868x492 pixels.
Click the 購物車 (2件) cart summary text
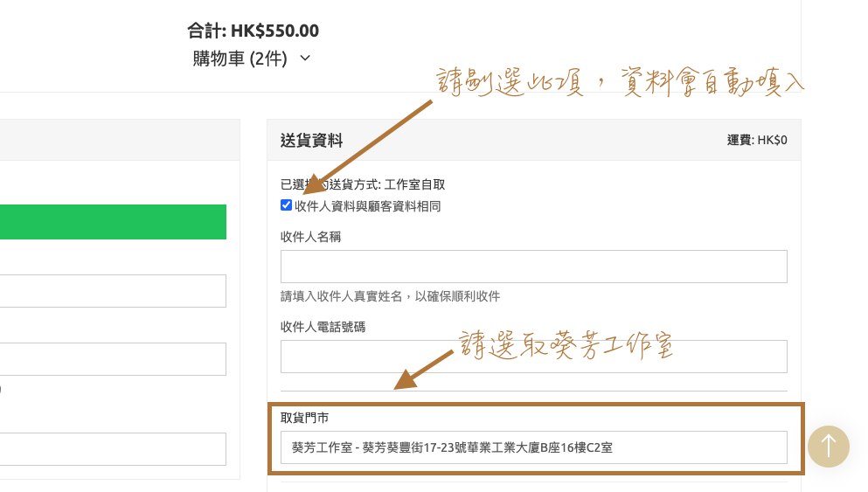(240, 59)
